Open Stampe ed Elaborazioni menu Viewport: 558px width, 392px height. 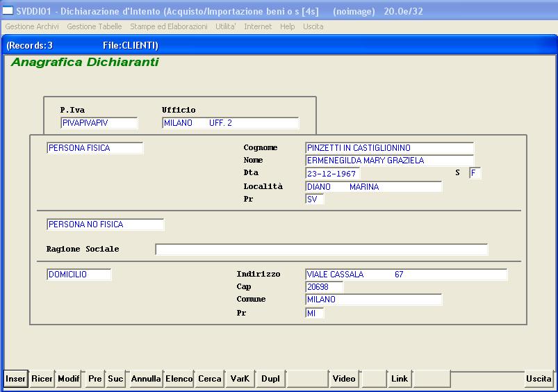click(x=169, y=26)
